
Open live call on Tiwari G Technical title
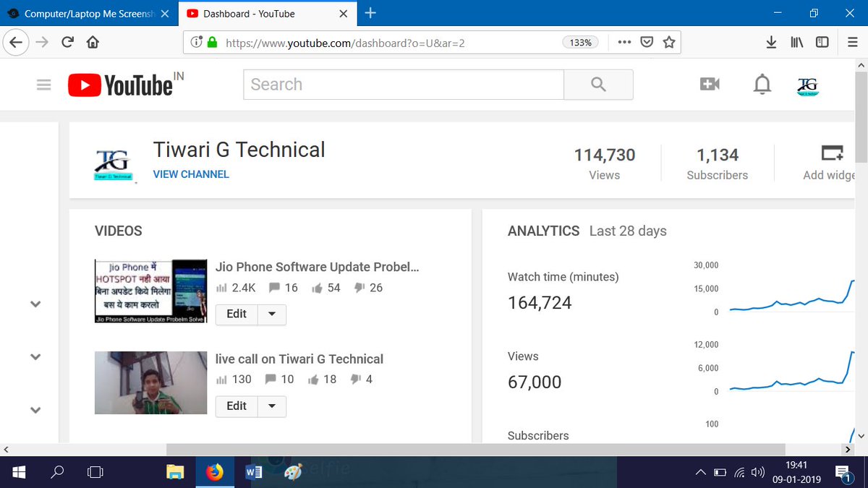pos(299,359)
